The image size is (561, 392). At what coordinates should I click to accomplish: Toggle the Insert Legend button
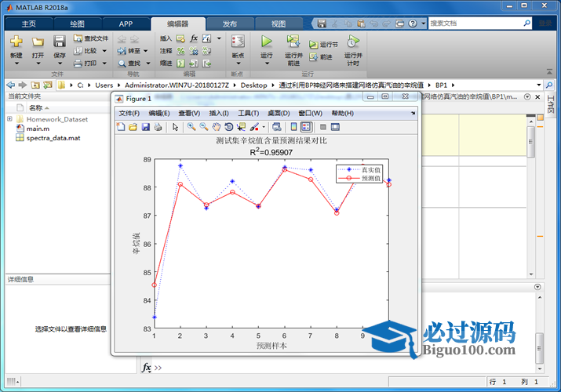point(306,126)
